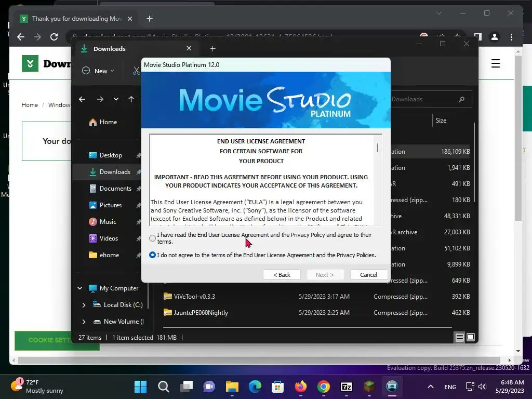
Task: Click the Home breadcrumb link on webpage
Action: pos(30,105)
